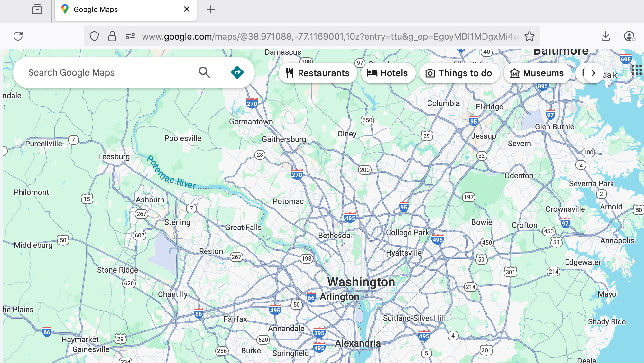
Task: Select the Hotels category chip
Action: 388,73
